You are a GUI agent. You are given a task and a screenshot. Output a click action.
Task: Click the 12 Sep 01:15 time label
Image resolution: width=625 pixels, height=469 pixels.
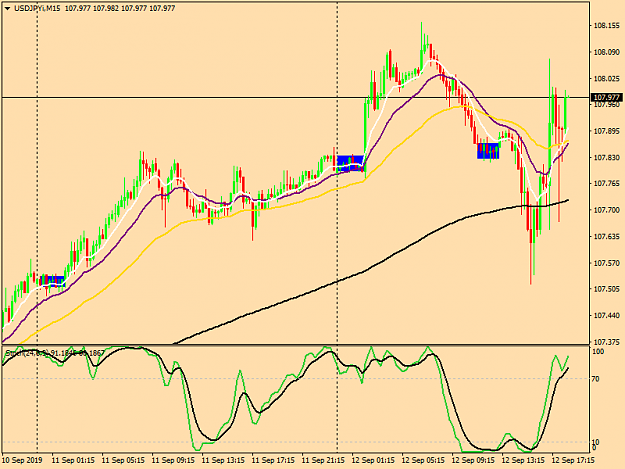tap(373, 461)
